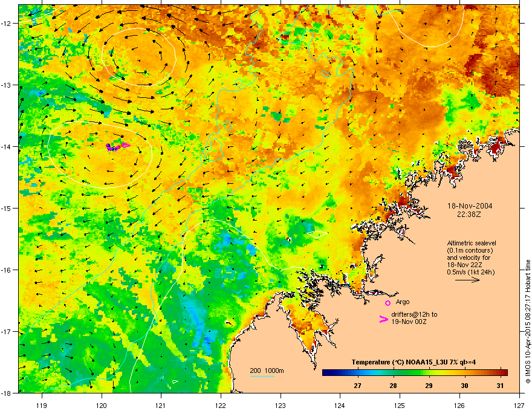The width and height of the screenshot is (532, 411).
Task: Click the IMOS copyright timestamp text
Action: point(528,322)
